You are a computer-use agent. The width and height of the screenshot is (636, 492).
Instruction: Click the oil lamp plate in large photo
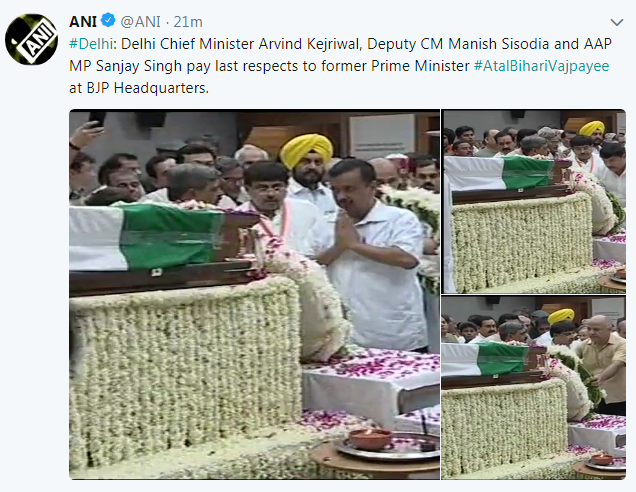click(389, 445)
